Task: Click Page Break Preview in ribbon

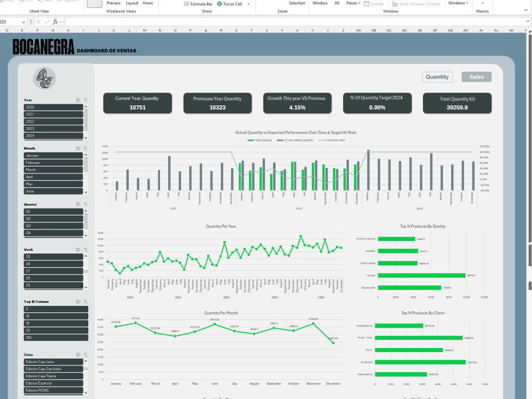Action: coord(113,3)
